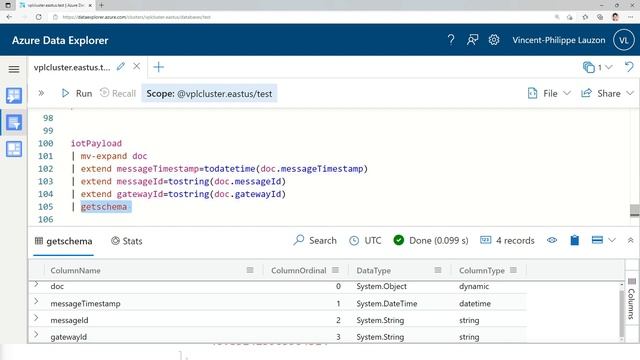Copy results with clipboard icon
The width and height of the screenshot is (640, 360).
[574, 240]
